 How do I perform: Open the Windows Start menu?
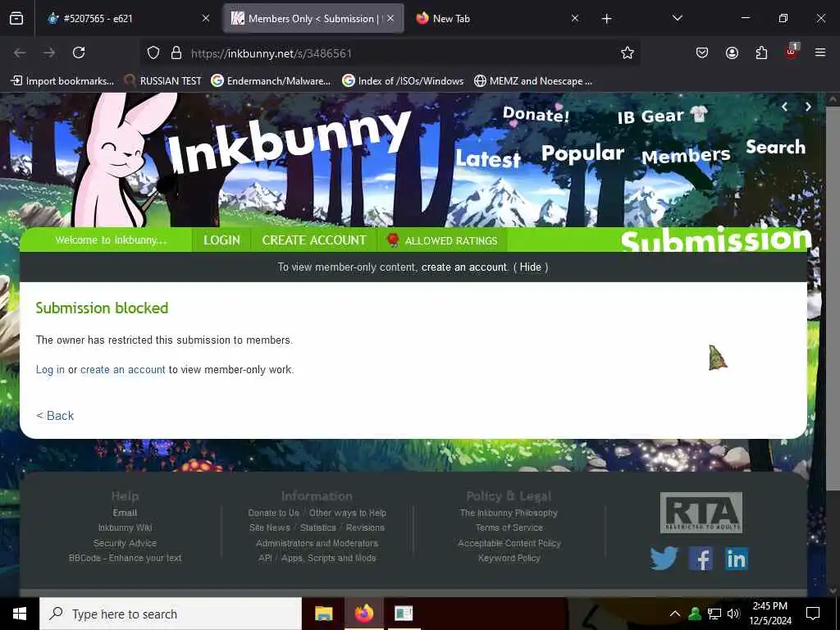(x=20, y=614)
